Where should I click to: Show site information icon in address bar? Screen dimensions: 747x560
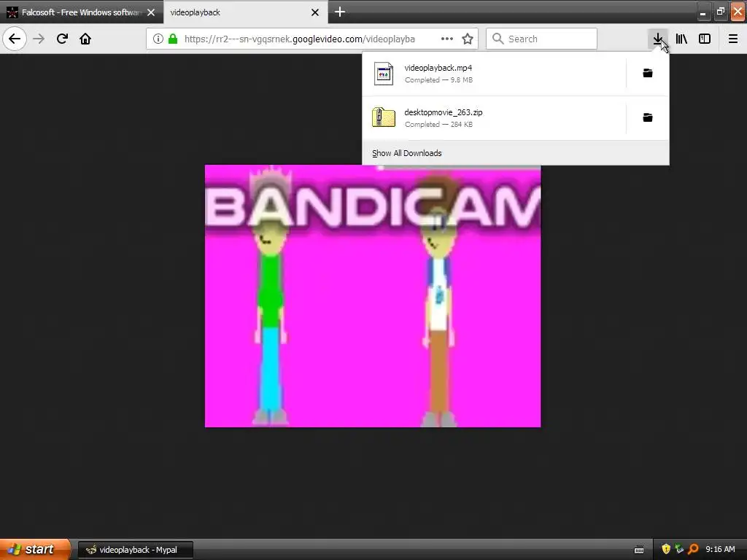(x=158, y=39)
